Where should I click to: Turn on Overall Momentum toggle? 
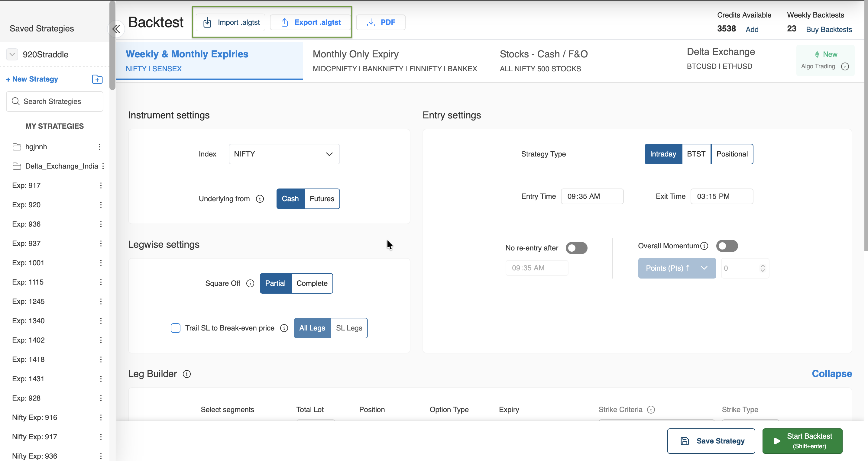(x=727, y=246)
